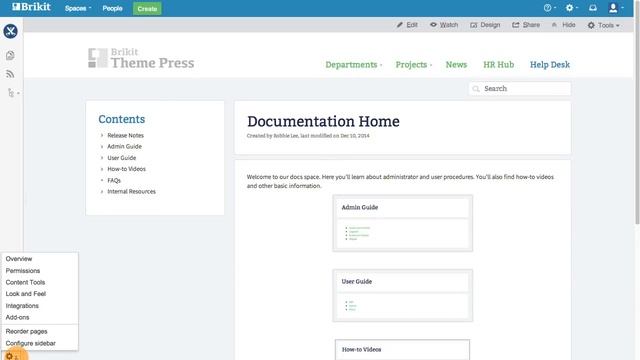Open FAQs in Contents list
This screenshot has height=360, width=640.
[x=114, y=180]
